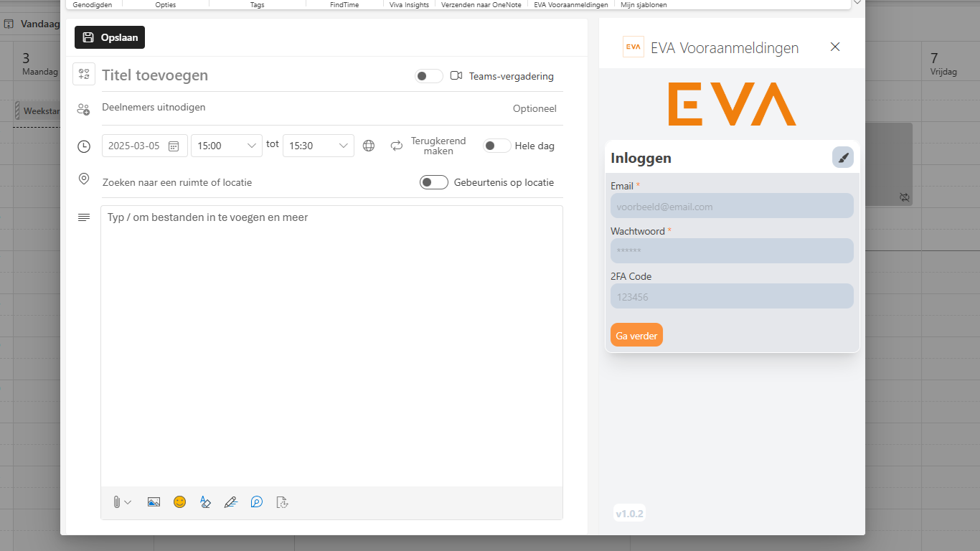Click the Deelnemers uitnodigen field

coord(301,108)
